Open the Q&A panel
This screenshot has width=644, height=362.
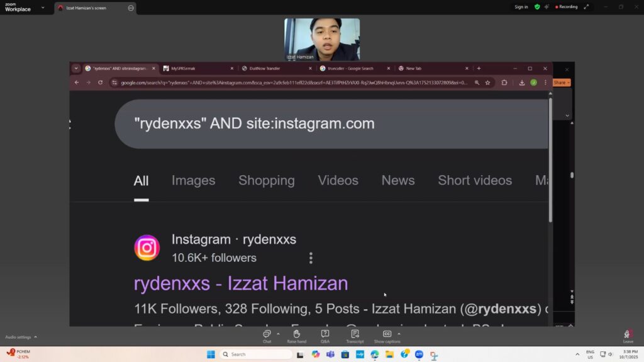click(x=325, y=336)
